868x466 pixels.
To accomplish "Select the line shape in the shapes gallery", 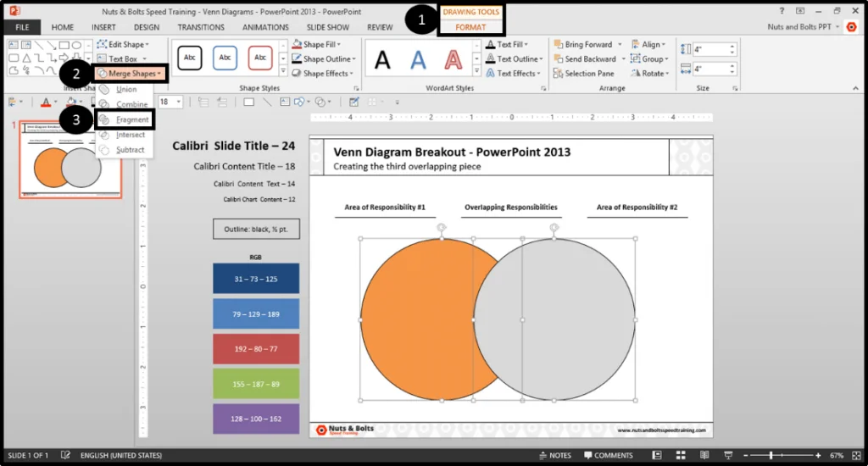I will pos(39,45).
